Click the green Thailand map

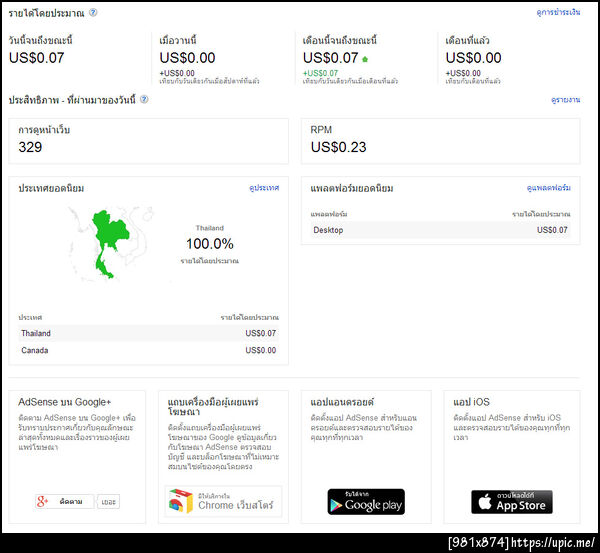coord(110,243)
